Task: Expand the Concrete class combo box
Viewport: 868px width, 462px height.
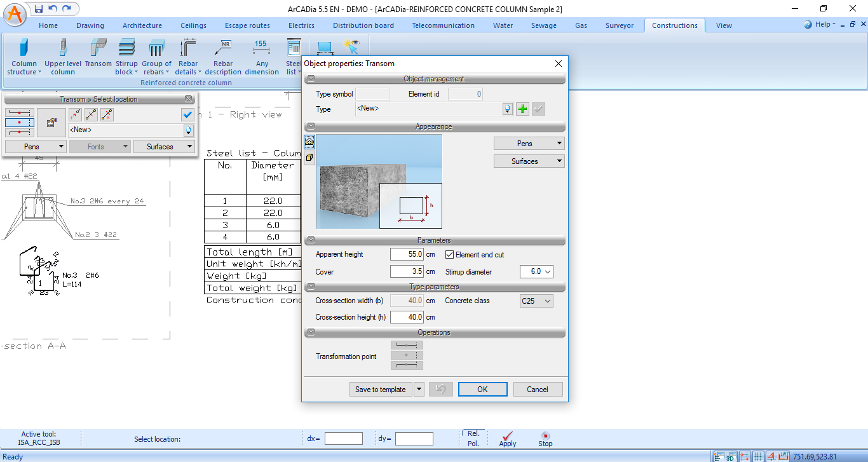Action: pyautogui.click(x=536, y=301)
